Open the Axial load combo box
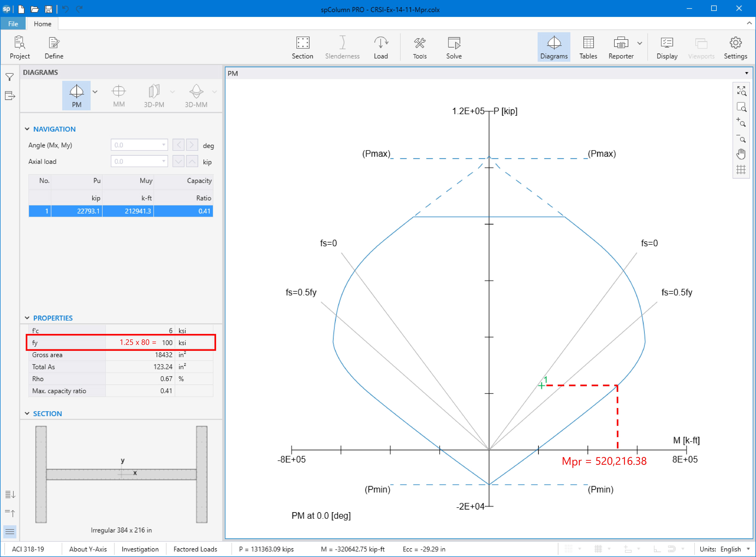756x557 pixels. point(139,161)
